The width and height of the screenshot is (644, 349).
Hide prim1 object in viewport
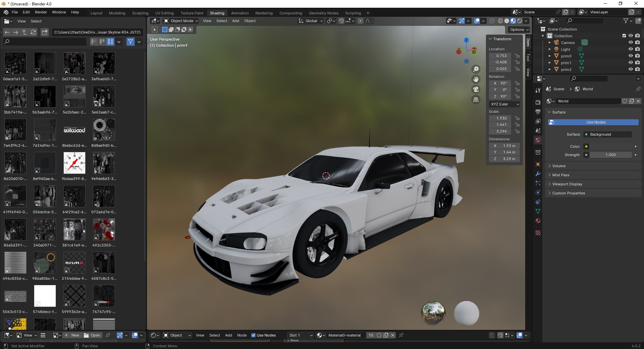point(631,62)
